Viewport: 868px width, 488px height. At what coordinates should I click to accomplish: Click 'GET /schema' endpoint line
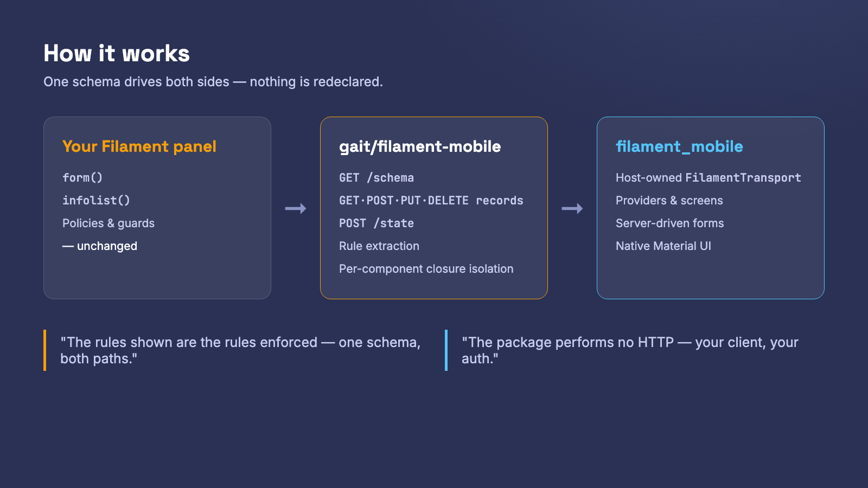pos(376,177)
